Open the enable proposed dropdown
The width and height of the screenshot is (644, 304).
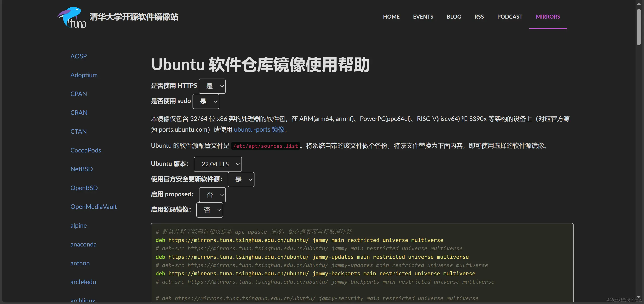[212, 195]
